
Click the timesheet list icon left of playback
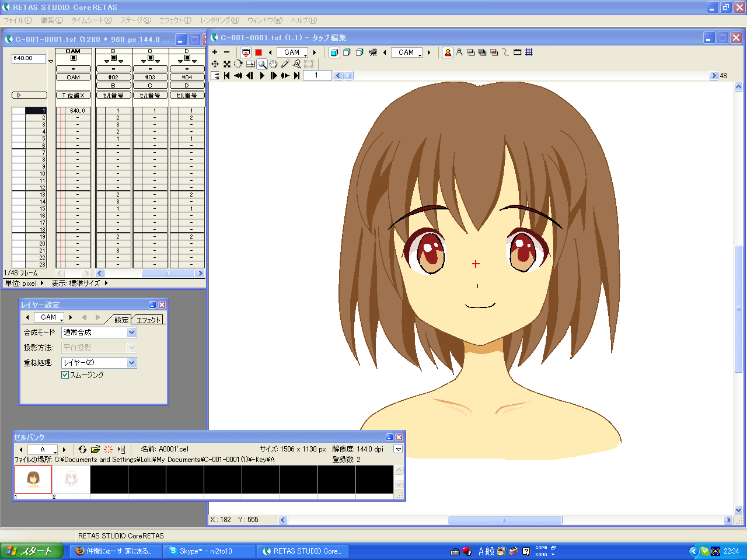(x=215, y=75)
